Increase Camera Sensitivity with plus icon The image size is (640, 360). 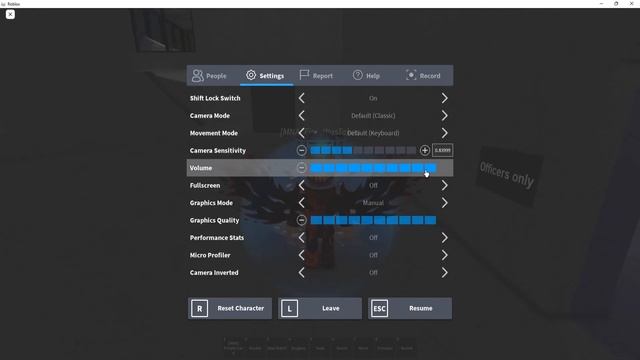(x=424, y=151)
